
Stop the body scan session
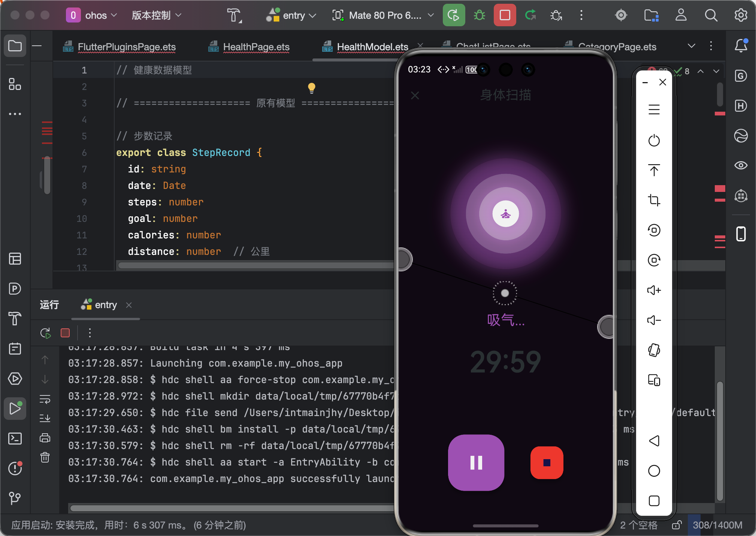pos(547,463)
